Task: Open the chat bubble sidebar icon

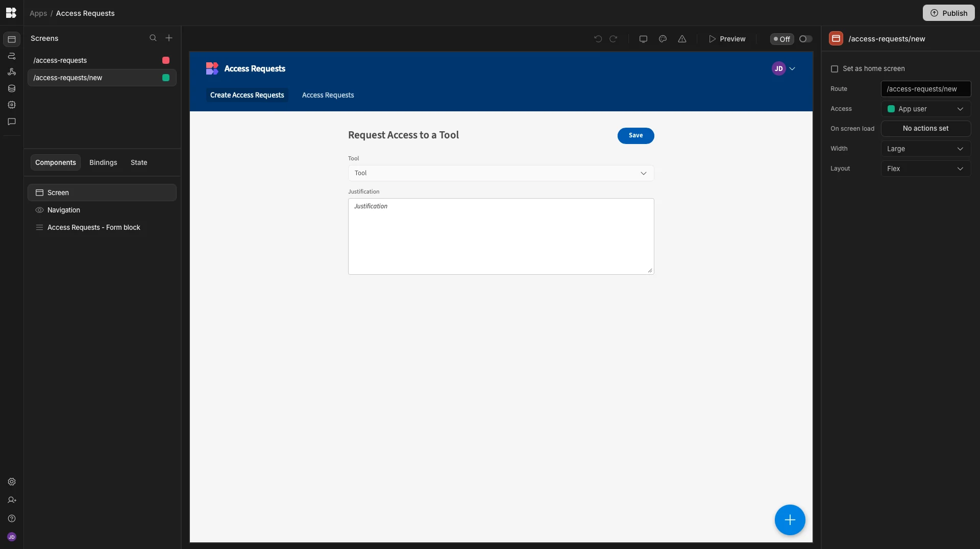Action: pyautogui.click(x=12, y=122)
